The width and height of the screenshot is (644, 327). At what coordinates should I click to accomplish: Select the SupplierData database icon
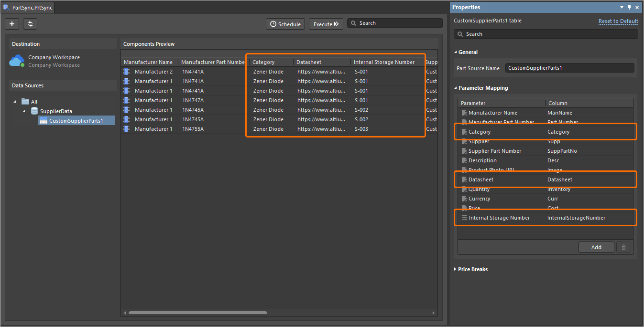pos(34,111)
